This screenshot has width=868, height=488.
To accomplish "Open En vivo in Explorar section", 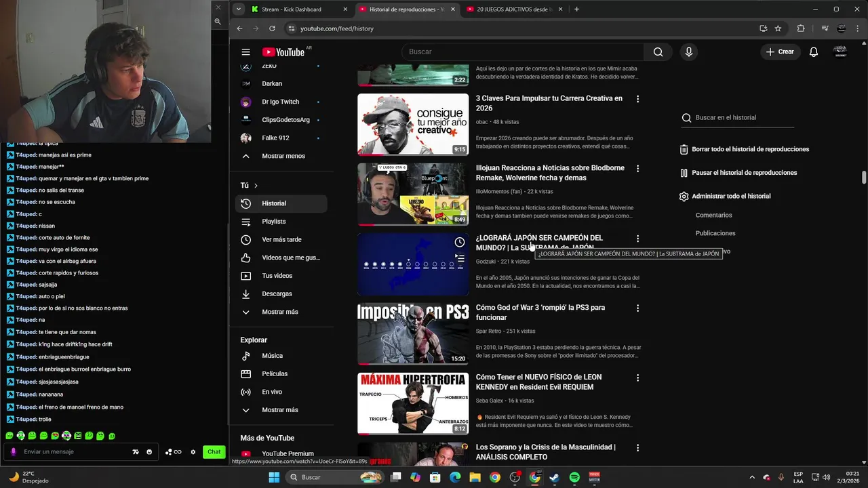I will pos(281,392).
